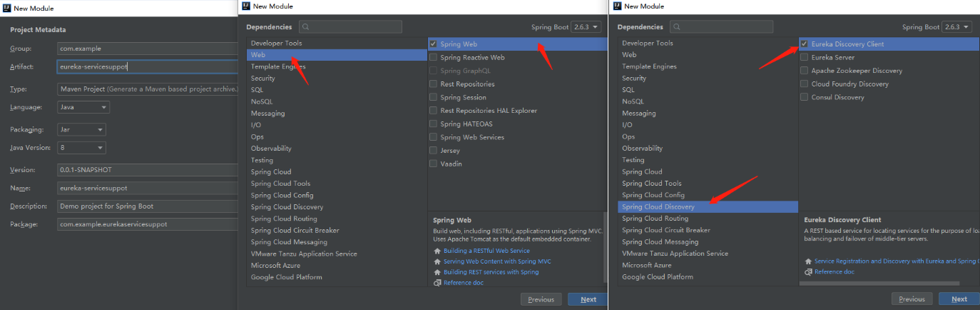Image resolution: width=980 pixels, height=310 pixels.
Task: Click IntelliJ icon in the Spring Web dialog title
Action: [246, 6]
